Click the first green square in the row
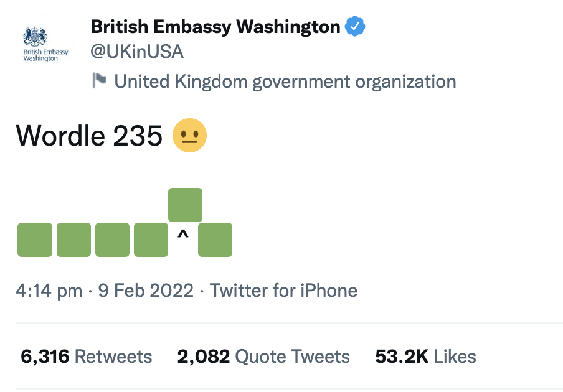This screenshot has height=392, width=563. point(35,240)
